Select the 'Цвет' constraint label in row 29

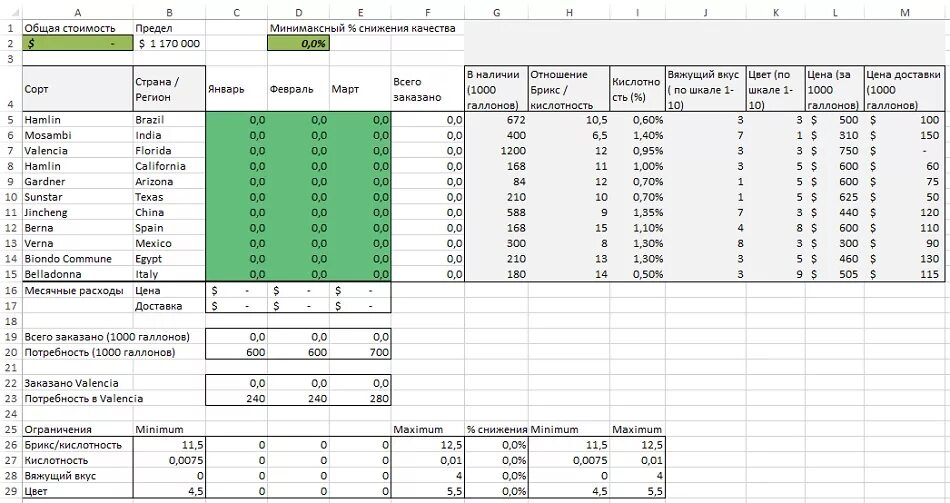[x=78, y=491]
